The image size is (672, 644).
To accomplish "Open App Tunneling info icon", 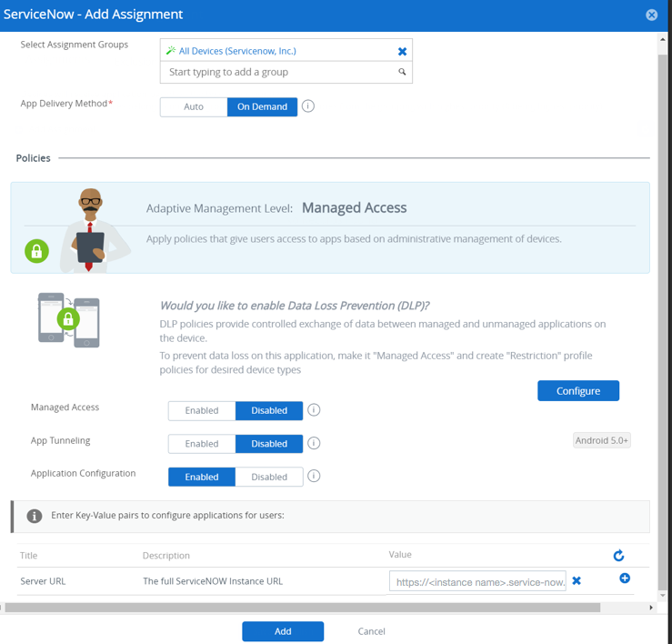I will coord(314,443).
